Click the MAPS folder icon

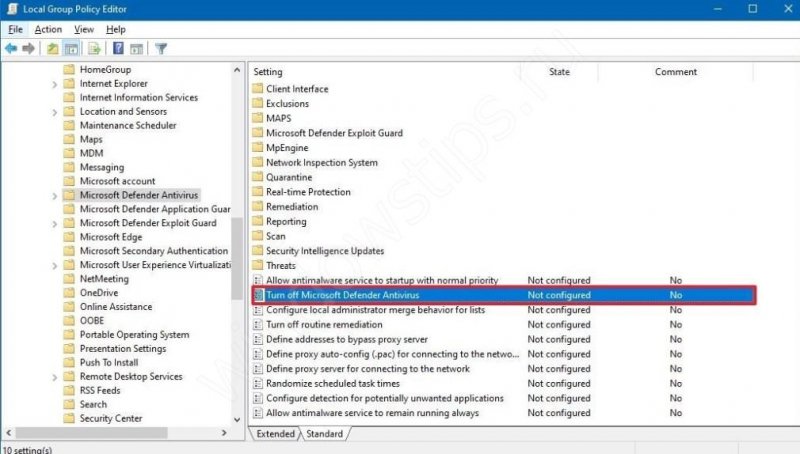(x=258, y=118)
